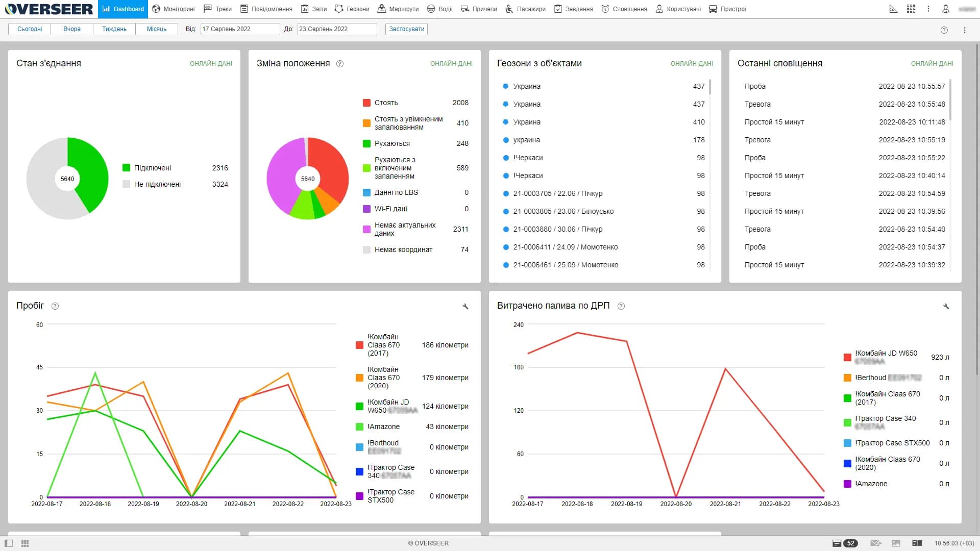The height and width of the screenshot is (551, 980).
Task: Select geozone 21-0003705 / 22.06 / Пічкур
Action: [x=603, y=193]
